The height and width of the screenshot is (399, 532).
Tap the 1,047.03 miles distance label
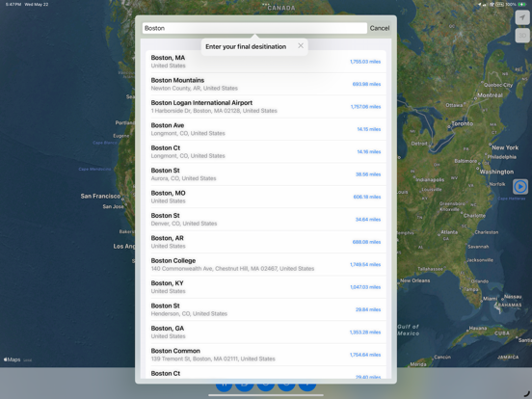tap(365, 287)
